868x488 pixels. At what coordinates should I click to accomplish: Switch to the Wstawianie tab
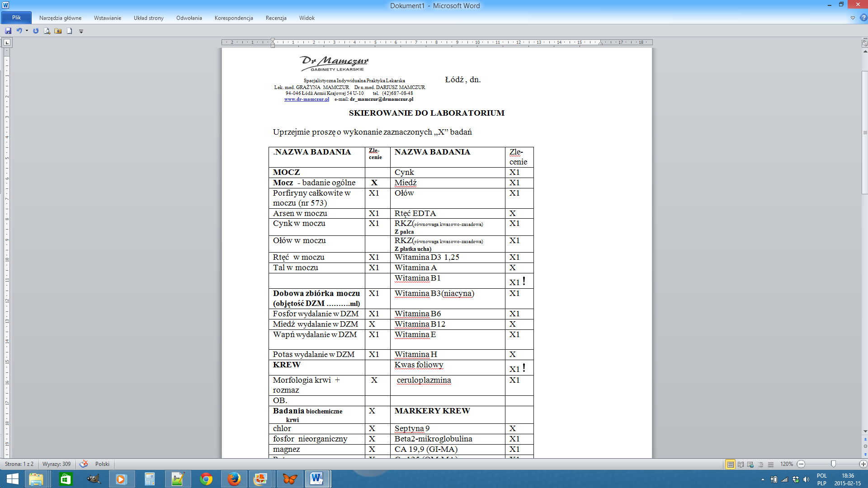108,18
